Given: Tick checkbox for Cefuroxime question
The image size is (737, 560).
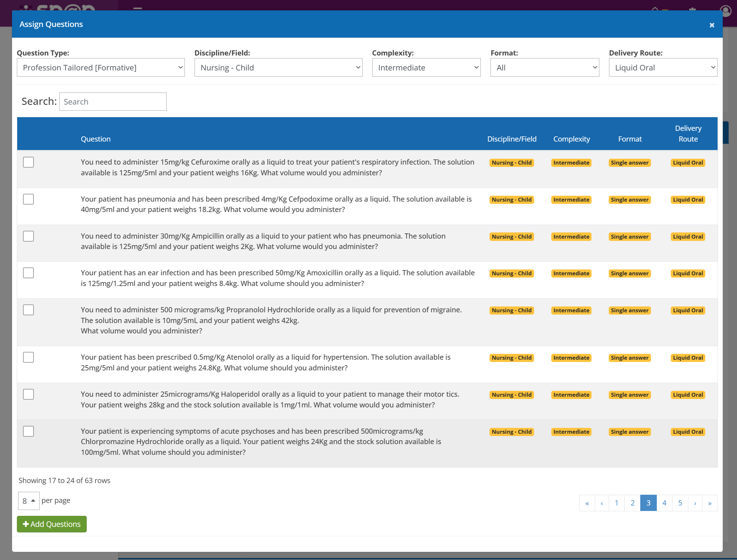Looking at the screenshot, I should (x=28, y=162).
